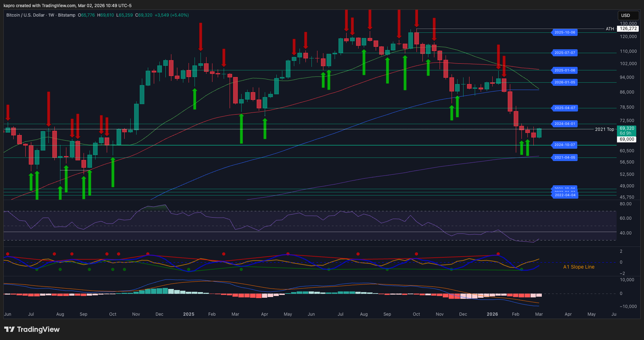Click the 2021-04-05 level tag

pos(564,158)
